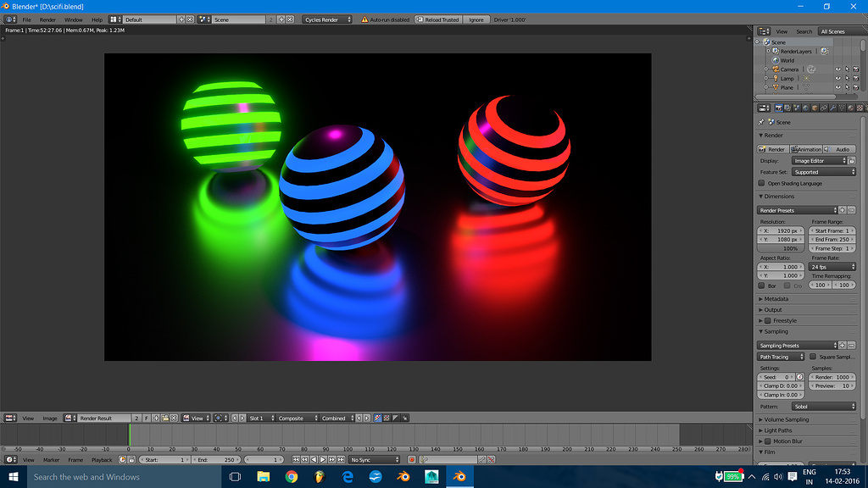Pin the Scene context in properties
The image size is (868, 488).
[x=761, y=122]
